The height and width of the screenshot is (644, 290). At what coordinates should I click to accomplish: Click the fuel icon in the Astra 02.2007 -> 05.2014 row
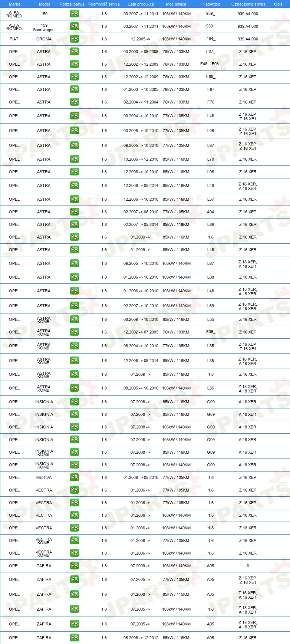[74, 224]
